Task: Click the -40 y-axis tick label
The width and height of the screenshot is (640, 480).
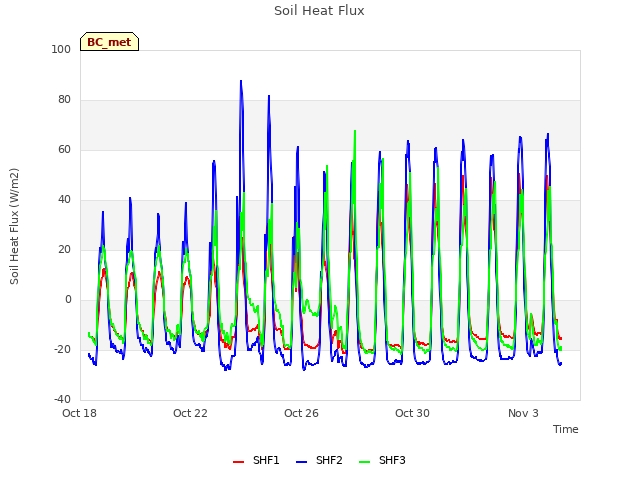Action: (x=62, y=399)
